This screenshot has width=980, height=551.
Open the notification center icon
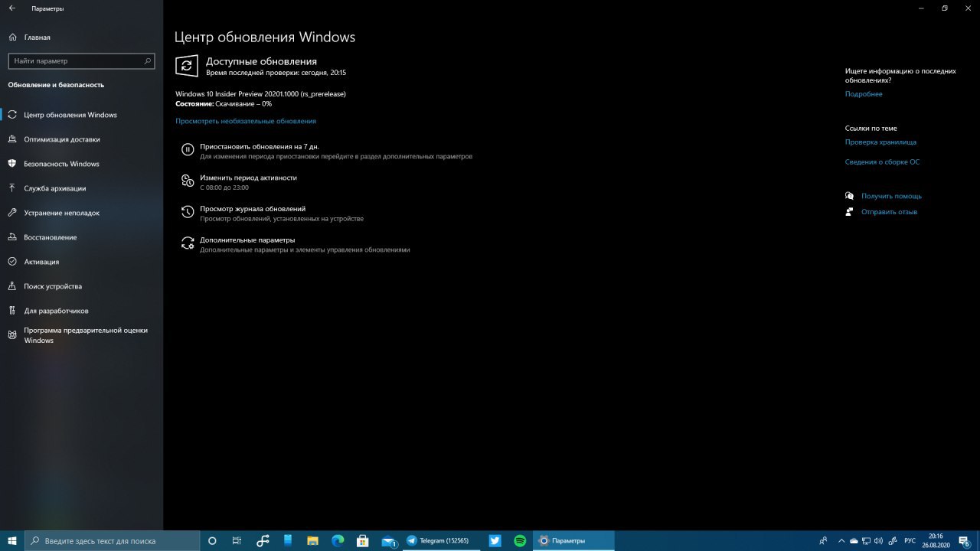[966, 540]
